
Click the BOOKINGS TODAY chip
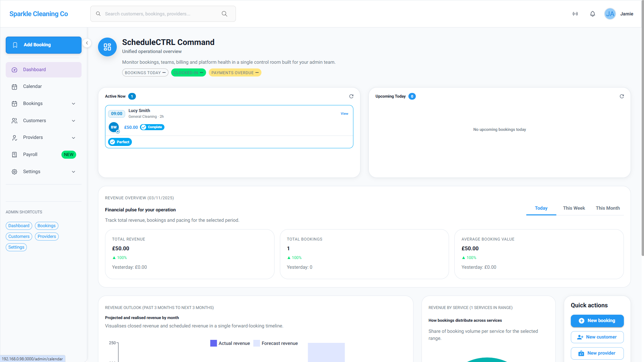point(145,73)
